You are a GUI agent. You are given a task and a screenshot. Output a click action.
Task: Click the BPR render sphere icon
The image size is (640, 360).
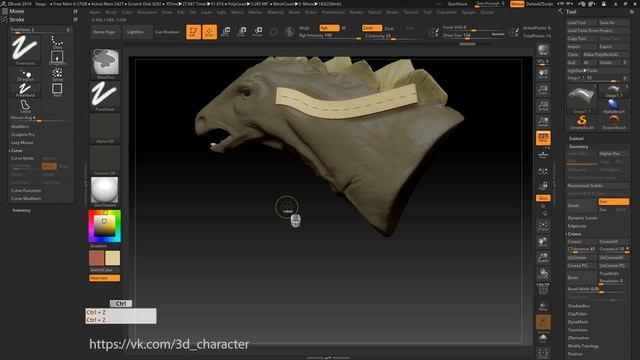[x=543, y=51]
